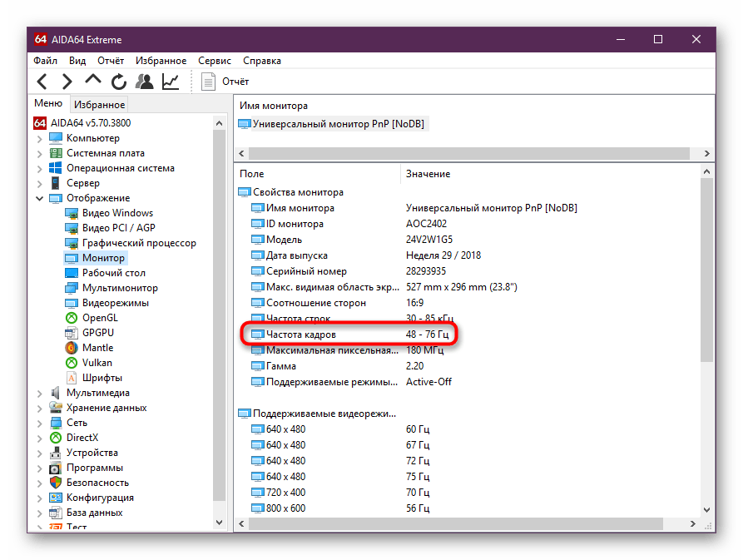This screenshot has width=743, height=560.
Task: Select the Соотношение сторон row
Action: 337,303
